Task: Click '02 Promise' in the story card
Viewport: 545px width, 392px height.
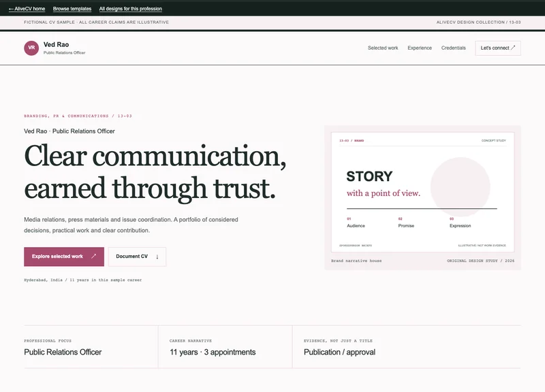Action: [406, 223]
